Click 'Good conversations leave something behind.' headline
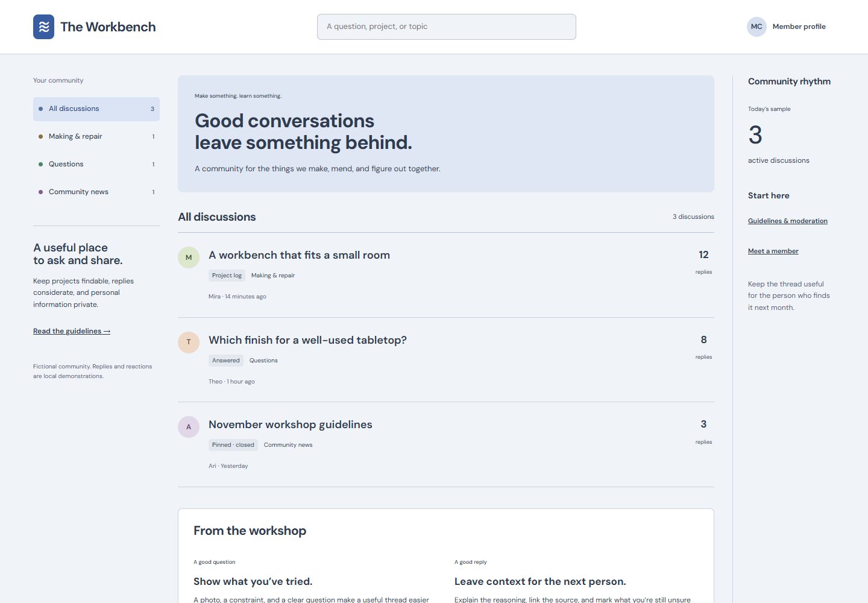Screen dimensions: 868x603 click(x=303, y=131)
